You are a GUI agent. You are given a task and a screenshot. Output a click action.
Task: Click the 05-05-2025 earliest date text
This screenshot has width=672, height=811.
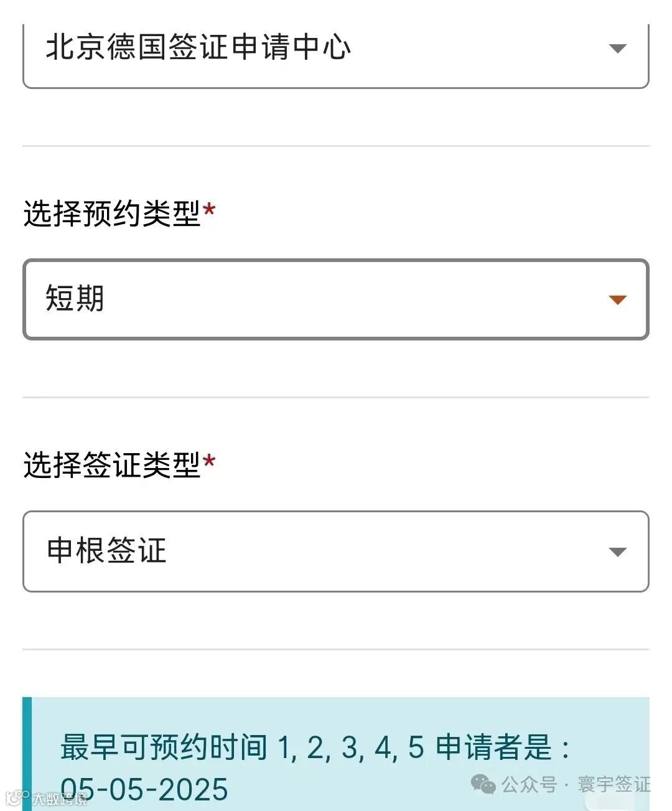[x=144, y=790]
